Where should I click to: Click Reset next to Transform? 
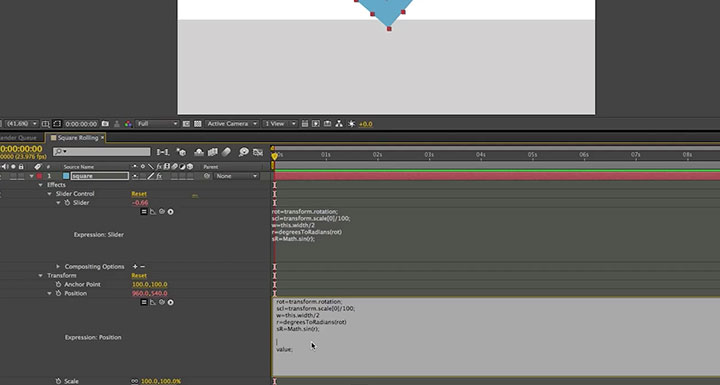click(139, 276)
